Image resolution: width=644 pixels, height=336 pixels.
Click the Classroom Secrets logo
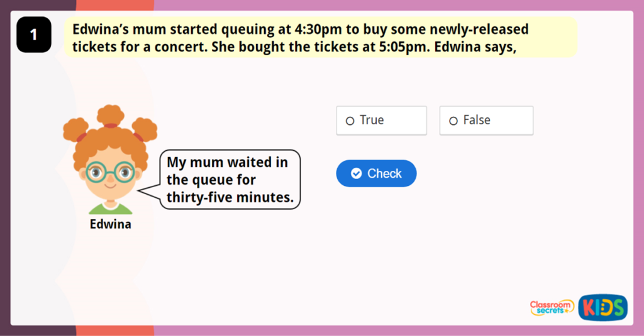552,307
